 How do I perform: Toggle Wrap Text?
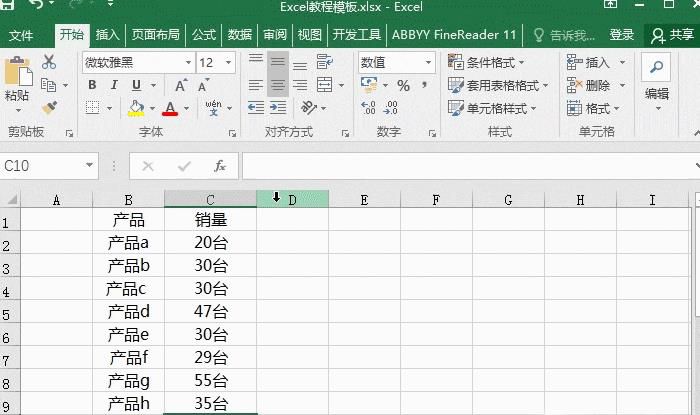[325, 62]
